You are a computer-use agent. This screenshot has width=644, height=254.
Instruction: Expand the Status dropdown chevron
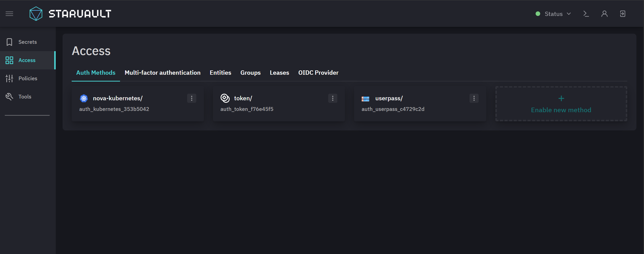click(x=569, y=14)
